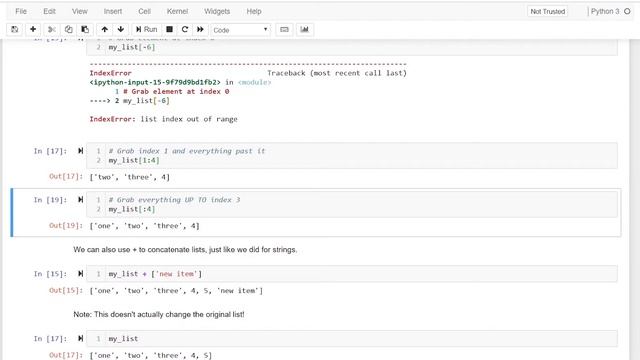Click into the my_list[1:4] code cell
640x360 pixels.
pos(351,156)
